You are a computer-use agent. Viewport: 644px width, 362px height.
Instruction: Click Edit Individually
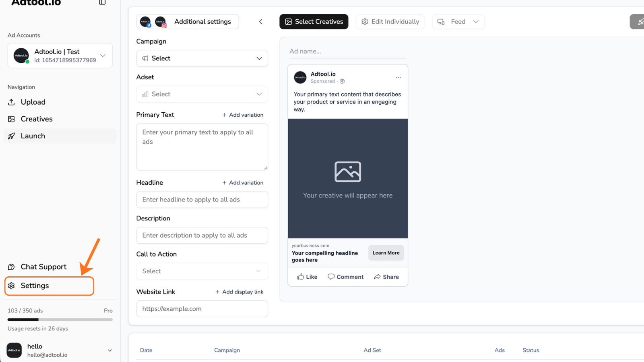pos(390,22)
